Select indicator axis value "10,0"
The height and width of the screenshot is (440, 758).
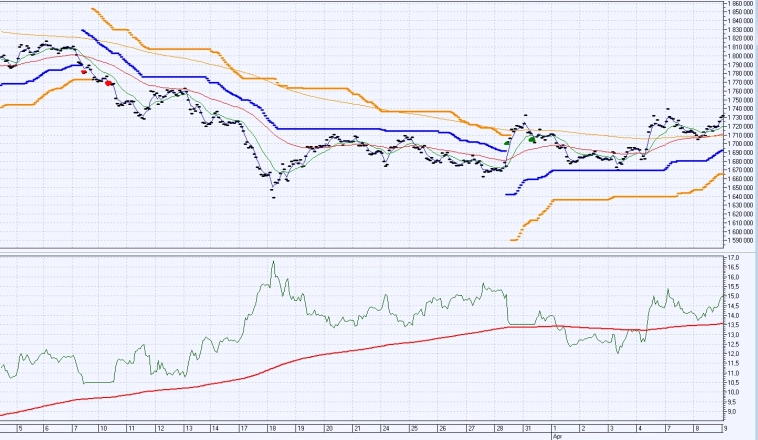734,392
